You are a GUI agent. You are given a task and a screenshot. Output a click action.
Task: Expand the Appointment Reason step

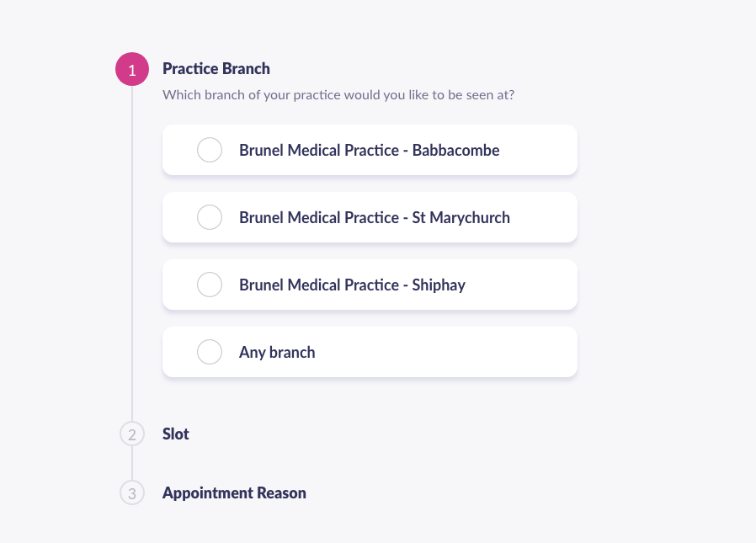234,492
